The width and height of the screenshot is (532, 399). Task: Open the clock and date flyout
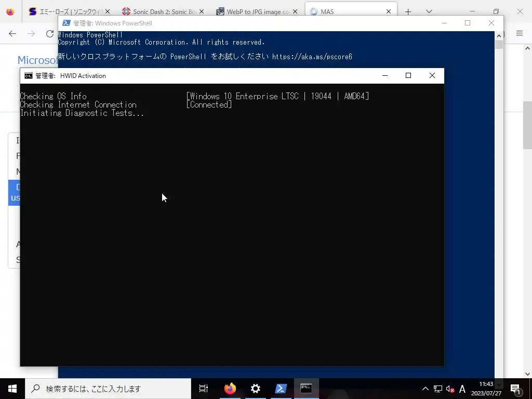pos(486,389)
